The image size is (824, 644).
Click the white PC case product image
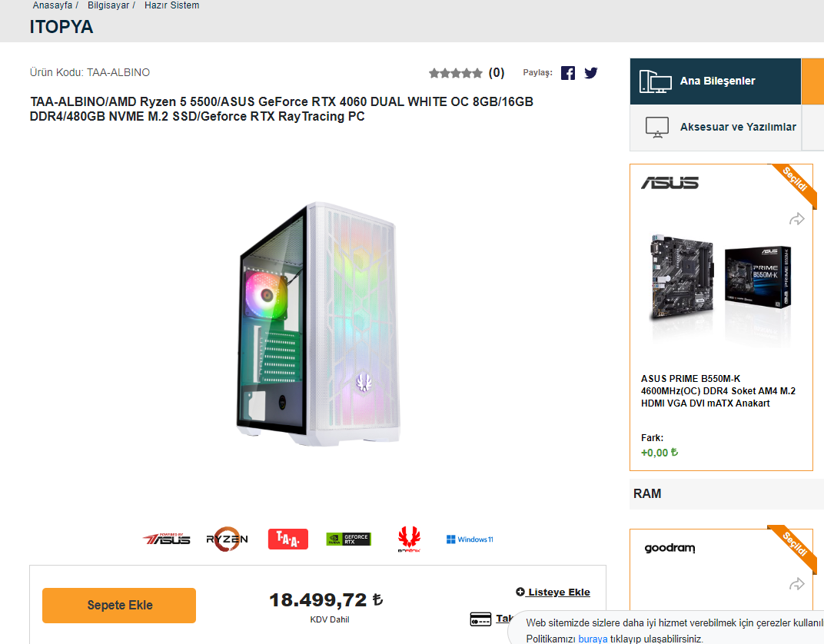(x=317, y=325)
